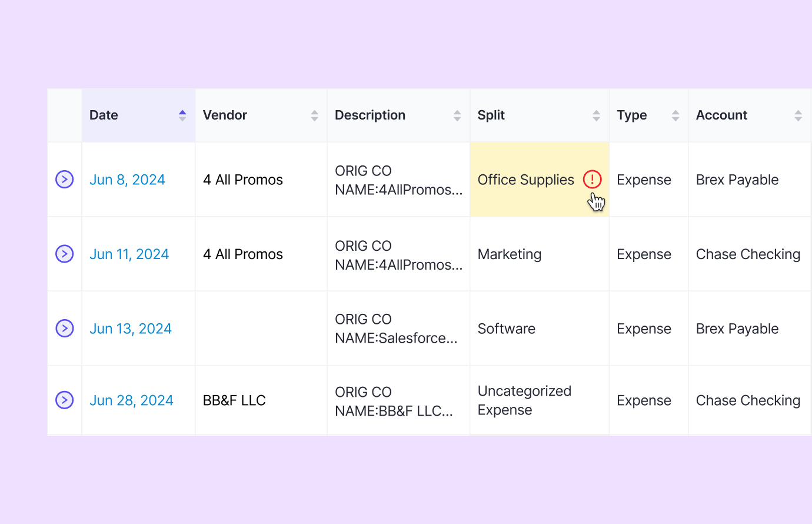Open the Jun 13, 2024 transaction link

(131, 329)
